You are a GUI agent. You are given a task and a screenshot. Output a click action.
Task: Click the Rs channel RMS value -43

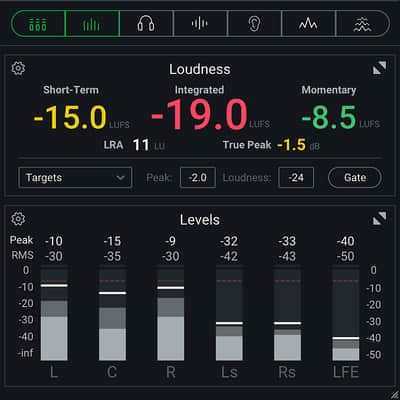click(x=287, y=256)
